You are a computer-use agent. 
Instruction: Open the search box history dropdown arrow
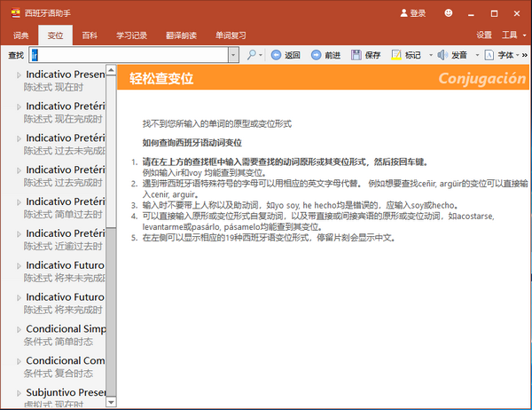233,55
